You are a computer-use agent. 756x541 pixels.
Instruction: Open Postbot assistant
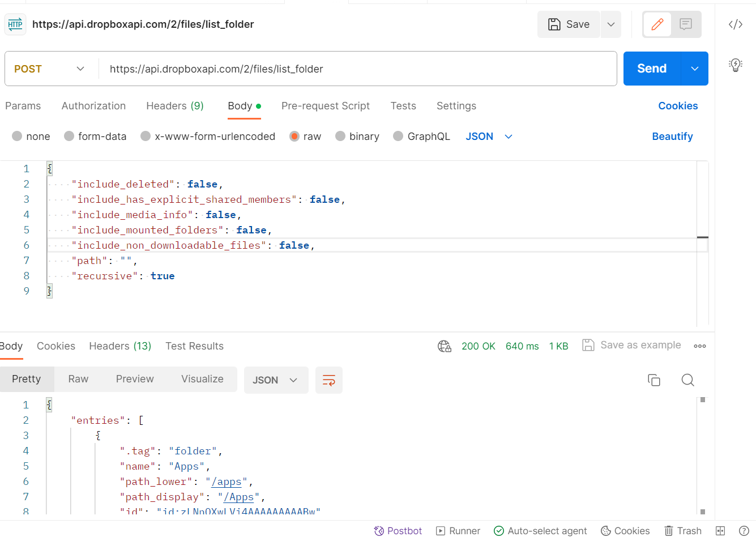398,531
